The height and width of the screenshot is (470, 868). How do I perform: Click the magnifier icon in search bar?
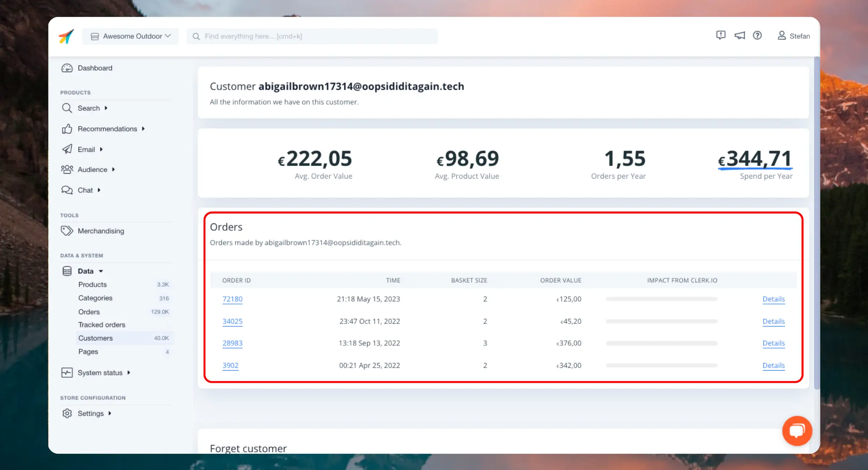point(196,36)
